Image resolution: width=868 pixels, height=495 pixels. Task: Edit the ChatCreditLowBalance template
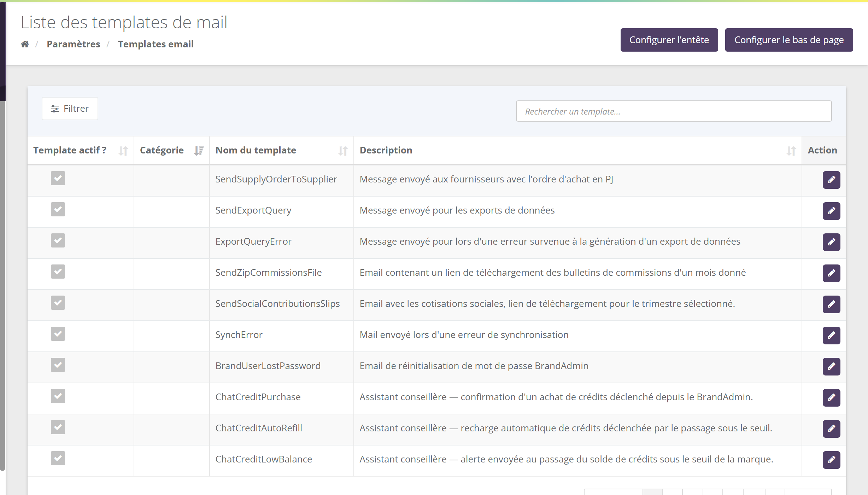(831, 460)
